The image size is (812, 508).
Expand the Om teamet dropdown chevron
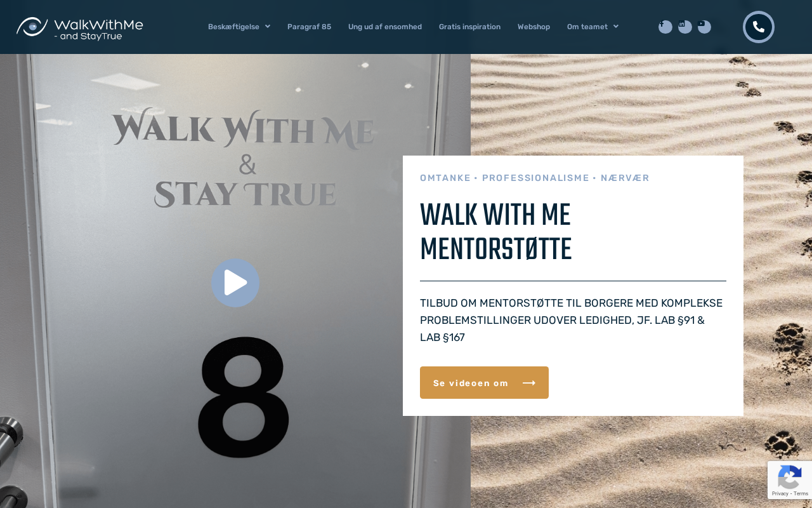(616, 27)
